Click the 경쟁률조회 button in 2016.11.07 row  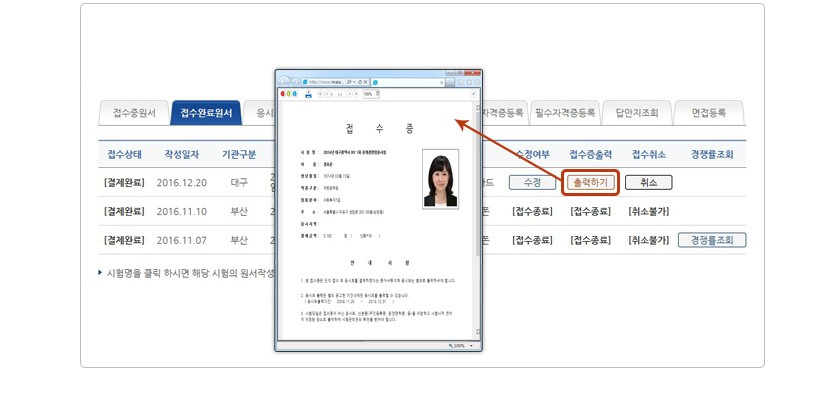pyautogui.click(x=712, y=240)
